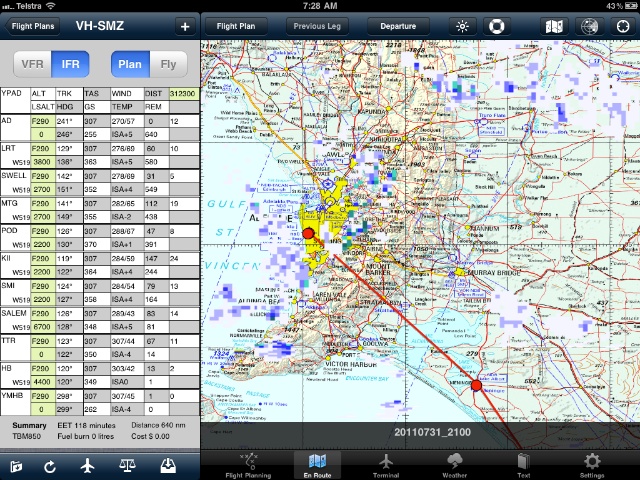The width and height of the screenshot is (640, 480).
Task: Tap the Murray Bridge label on map
Action: (494, 273)
